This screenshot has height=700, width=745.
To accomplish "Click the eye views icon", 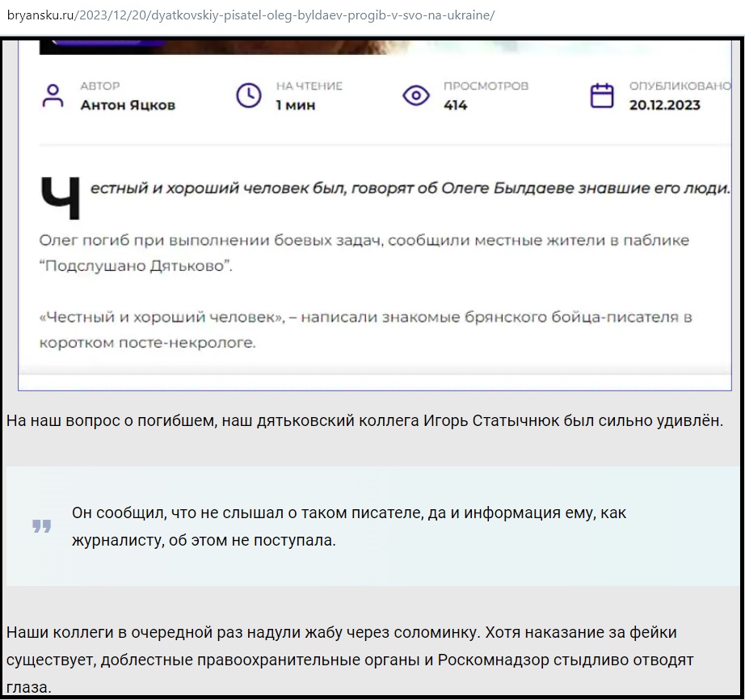I will click(415, 95).
